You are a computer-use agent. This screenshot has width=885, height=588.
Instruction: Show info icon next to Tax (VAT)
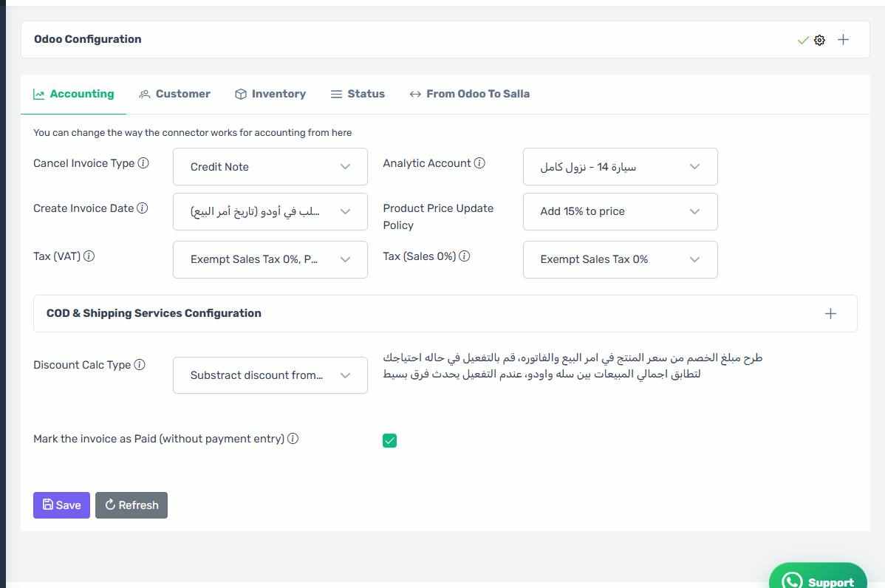point(89,256)
